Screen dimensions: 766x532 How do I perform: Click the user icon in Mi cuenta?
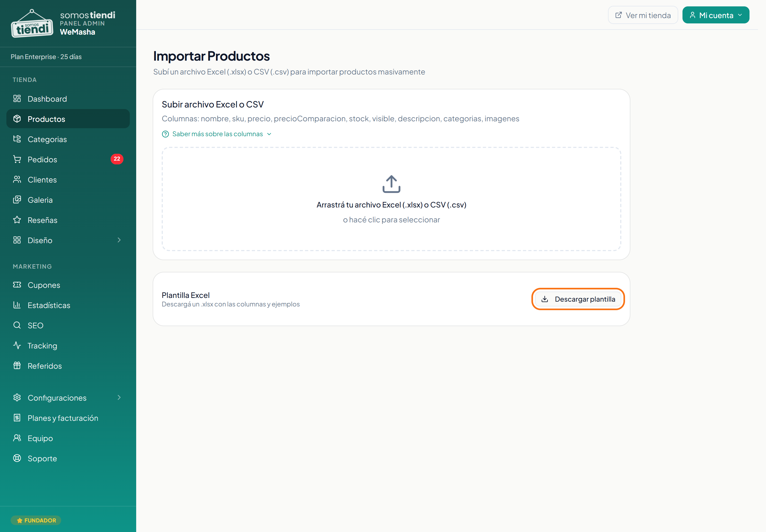[692, 15]
